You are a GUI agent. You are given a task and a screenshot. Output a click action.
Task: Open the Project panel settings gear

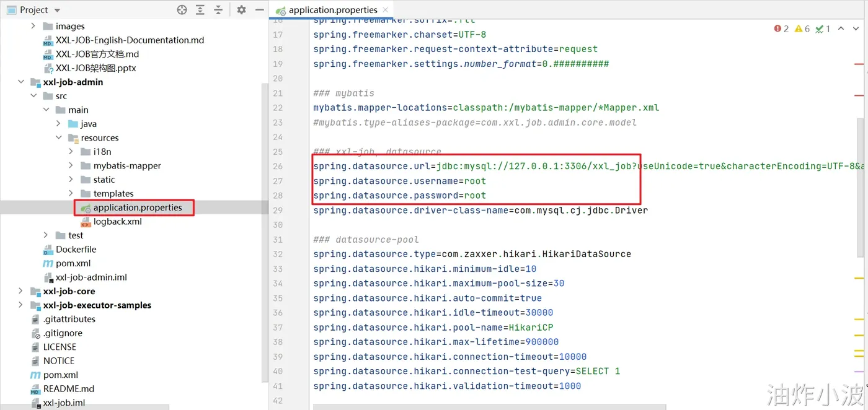coord(241,10)
